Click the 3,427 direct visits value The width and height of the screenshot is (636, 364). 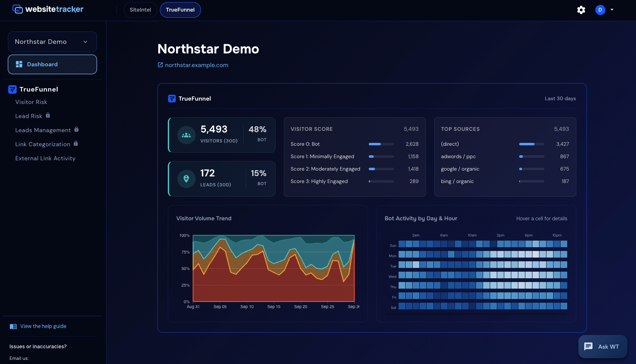[563, 144]
